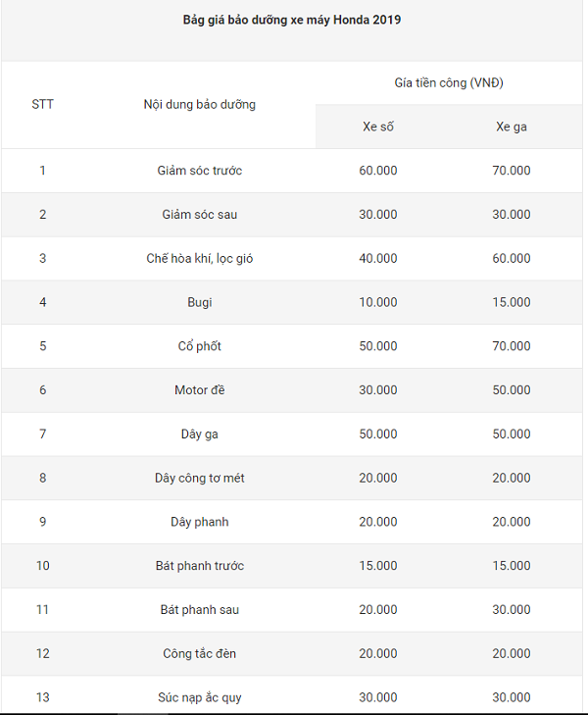Select the "Bát phanh trước" cell
This screenshot has width=588, height=715.
200,566
